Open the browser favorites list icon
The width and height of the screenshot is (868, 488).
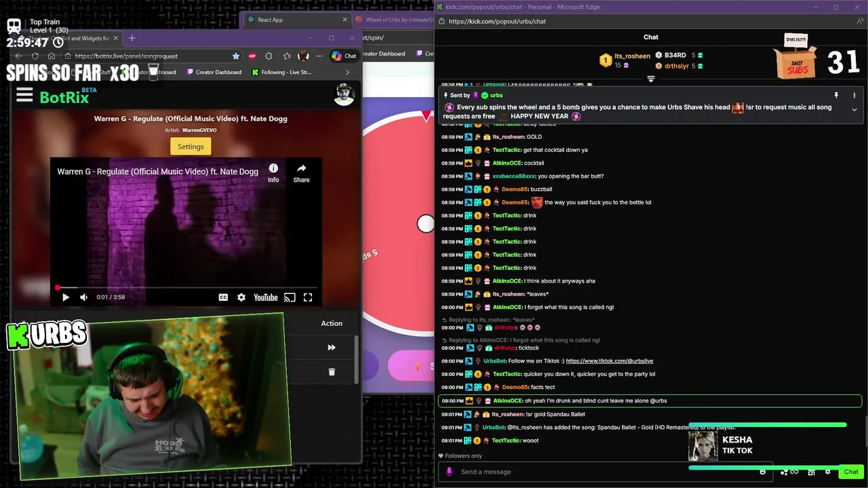click(x=286, y=56)
